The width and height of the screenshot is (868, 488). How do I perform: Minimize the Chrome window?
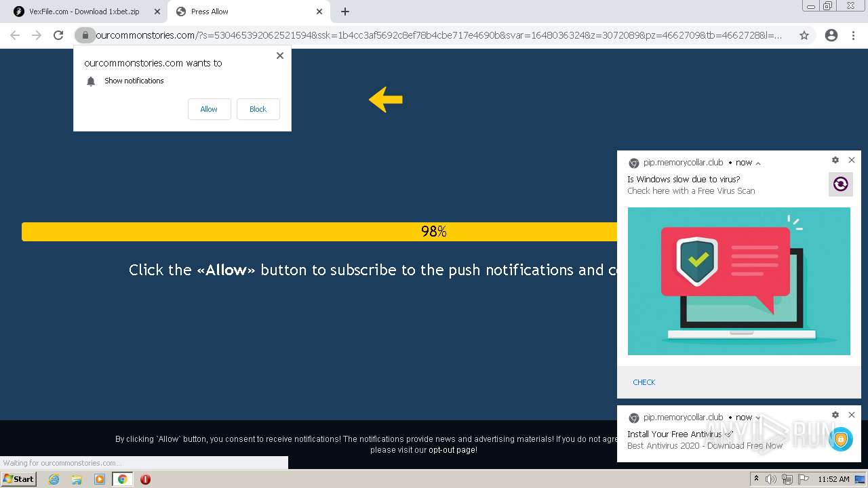click(x=810, y=6)
